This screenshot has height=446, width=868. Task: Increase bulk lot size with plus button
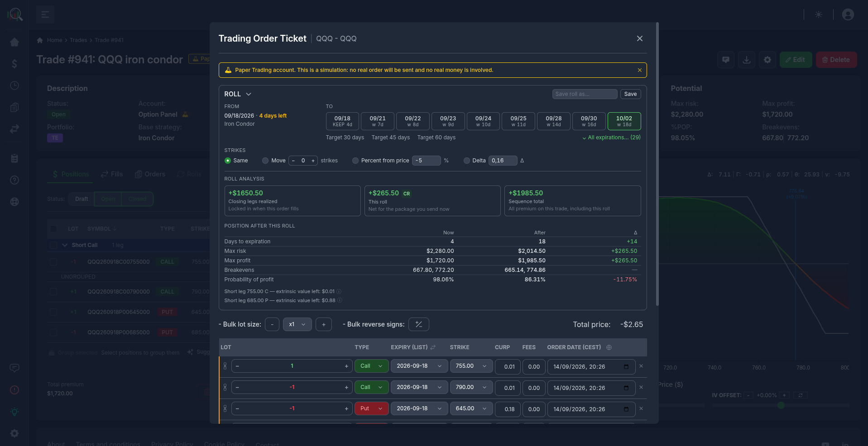(x=323, y=324)
